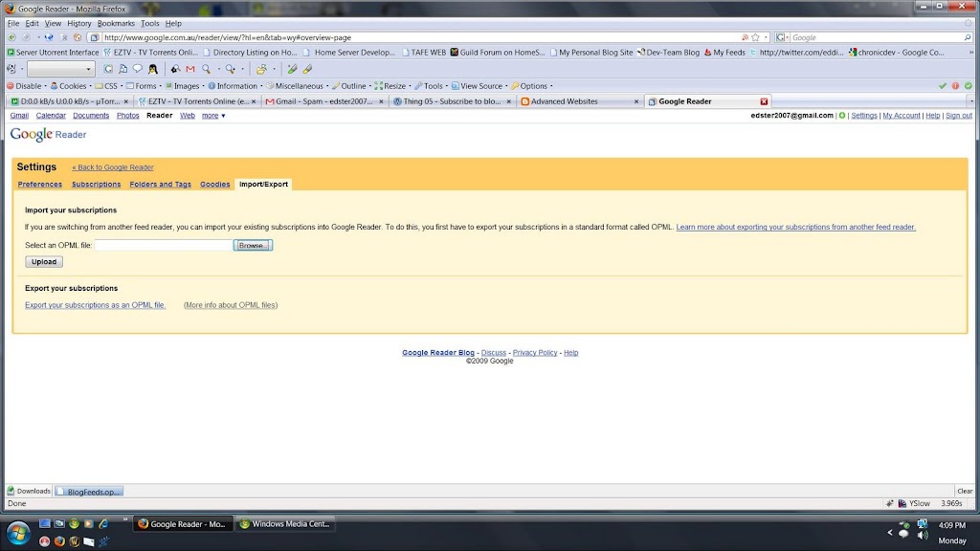Bookmark this page with the star icon
Screen dimensions: 980x551
[x=756, y=37]
